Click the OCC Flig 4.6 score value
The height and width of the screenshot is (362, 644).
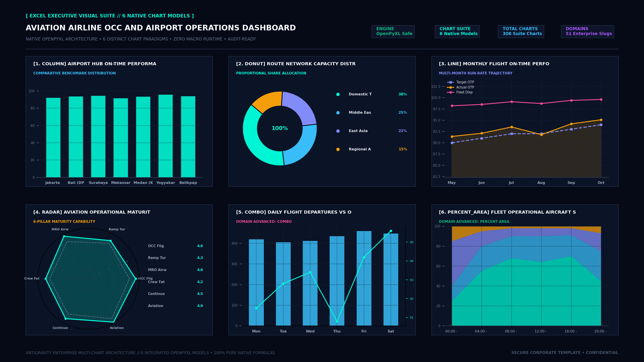pyautogui.click(x=200, y=246)
